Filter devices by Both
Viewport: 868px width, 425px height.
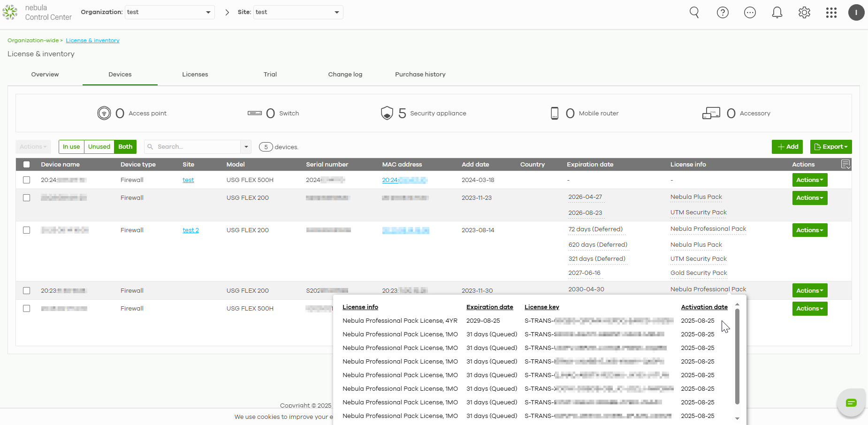tap(125, 147)
